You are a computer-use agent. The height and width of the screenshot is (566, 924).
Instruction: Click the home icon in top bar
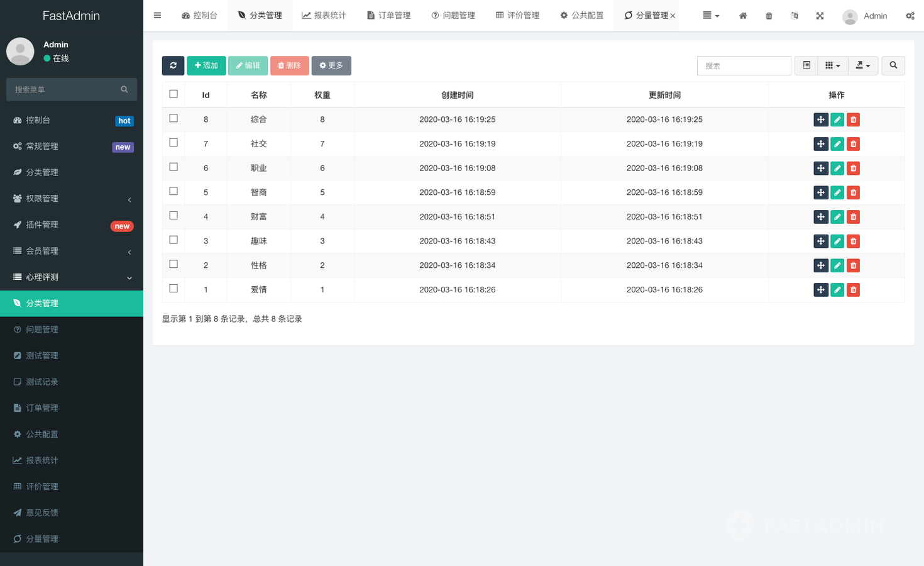743,16
